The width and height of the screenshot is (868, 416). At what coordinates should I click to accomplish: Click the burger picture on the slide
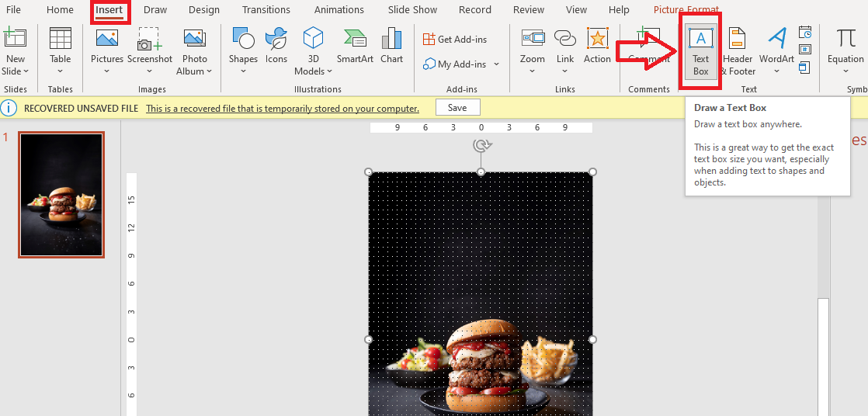tap(481, 293)
